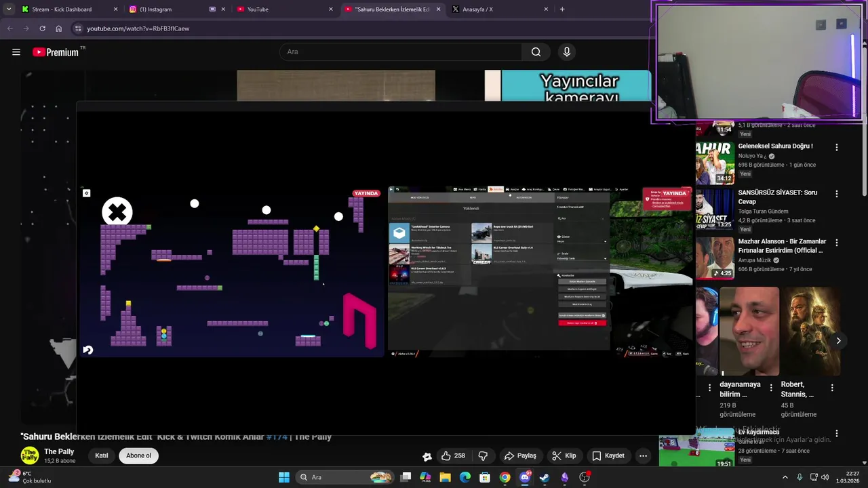868x488 pixels.
Task: Click the #174 hashtag in video title
Action: (277, 437)
